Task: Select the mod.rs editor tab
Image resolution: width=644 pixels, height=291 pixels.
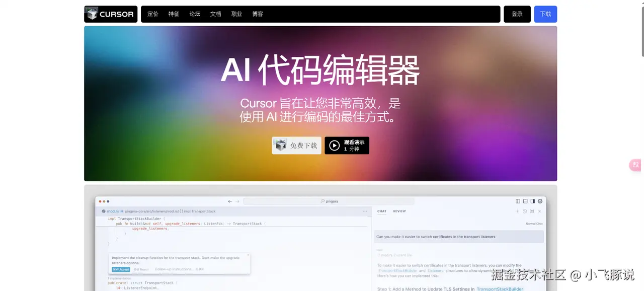Action: tap(113, 211)
